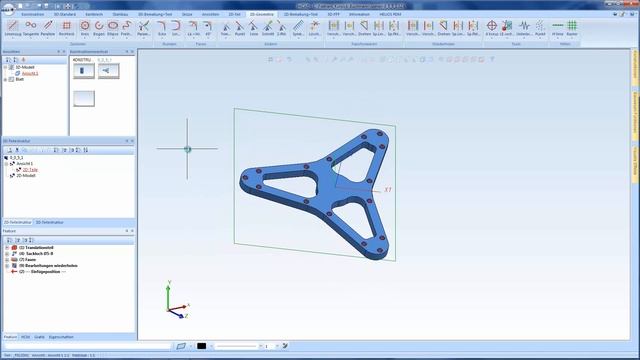Select the Tangente tool

[x=31, y=28]
